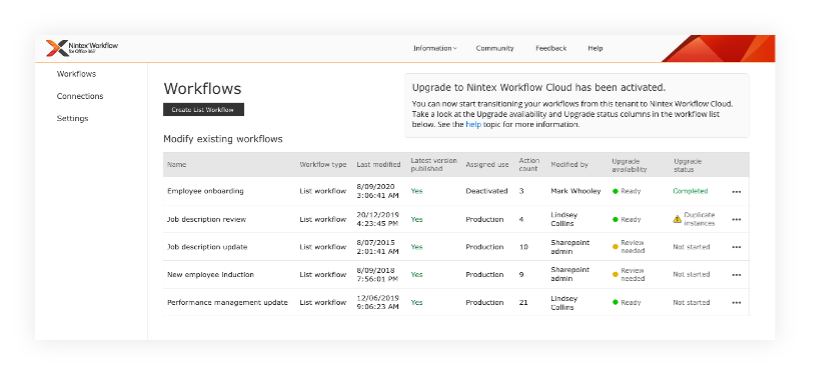The width and height of the screenshot is (823, 375).
Task: Open more options for Employee onboarding
Action: click(736, 192)
